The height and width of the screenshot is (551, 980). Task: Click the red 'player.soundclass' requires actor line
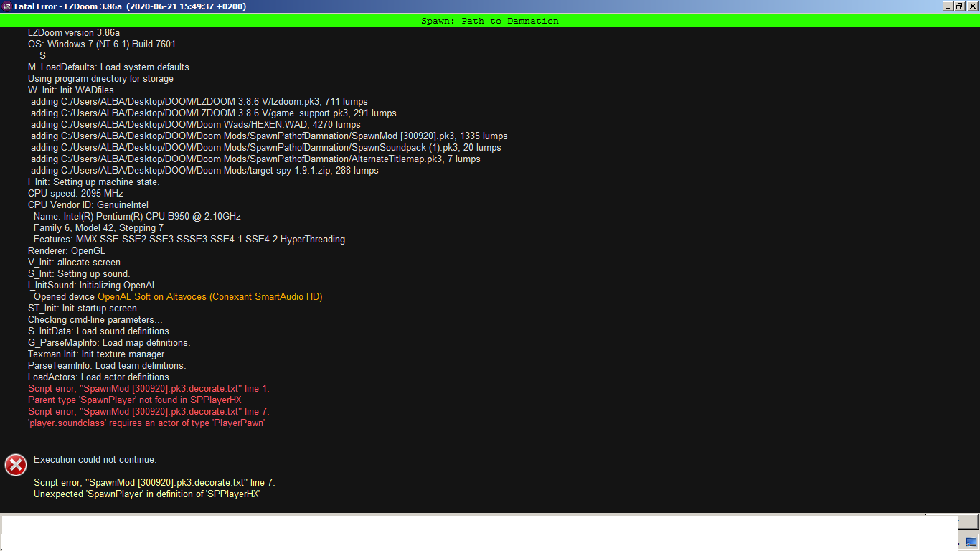146,423
